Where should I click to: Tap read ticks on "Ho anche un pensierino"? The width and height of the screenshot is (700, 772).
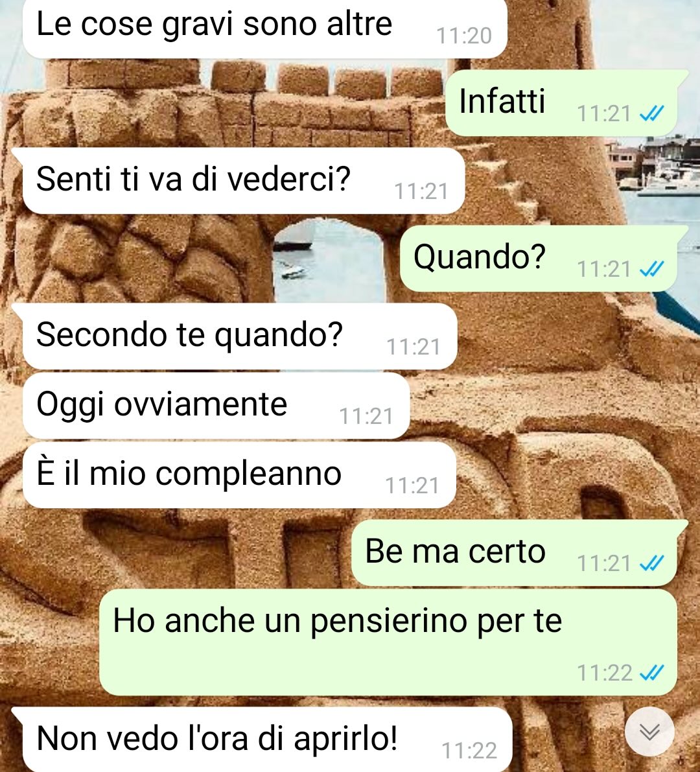point(652,673)
